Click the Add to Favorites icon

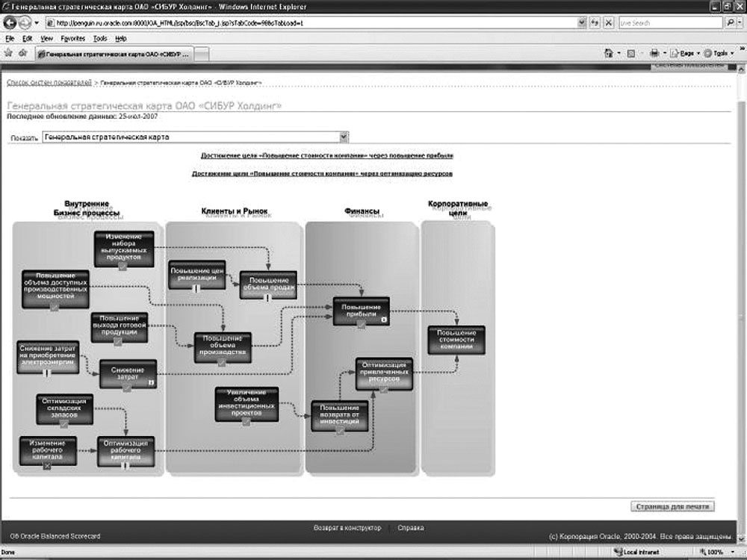22,53
